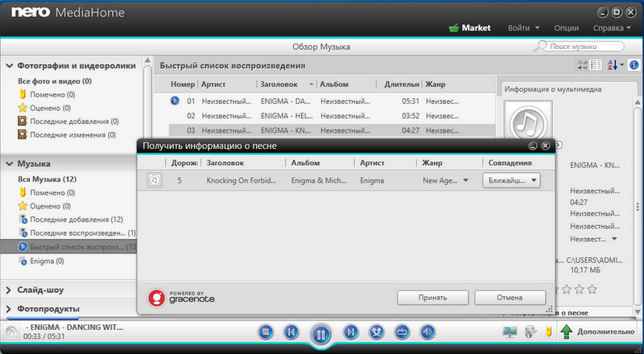Image resolution: width=644 pixels, height=354 pixels.
Task: Click the info panel scrollbar up arrow
Action: point(638,102)
